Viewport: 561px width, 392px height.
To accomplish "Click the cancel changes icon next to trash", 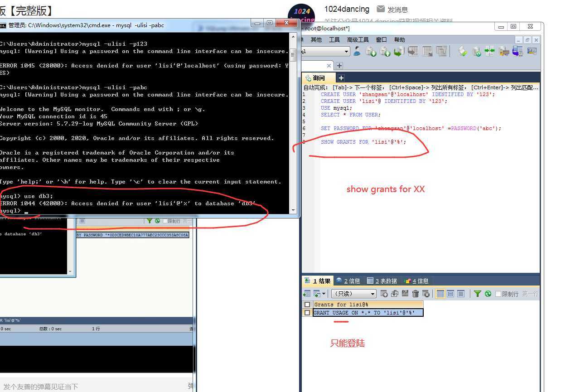I will pyautogui.click(x=426, y=294).
